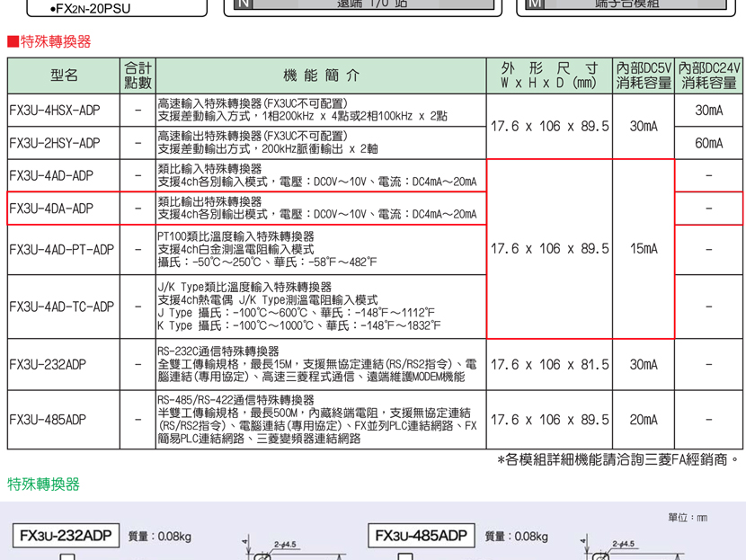The image size is (746, 560).
Task: Click the J/K Type類比溫度輸入特殊轉換器 description
Action: click(299, 307)
